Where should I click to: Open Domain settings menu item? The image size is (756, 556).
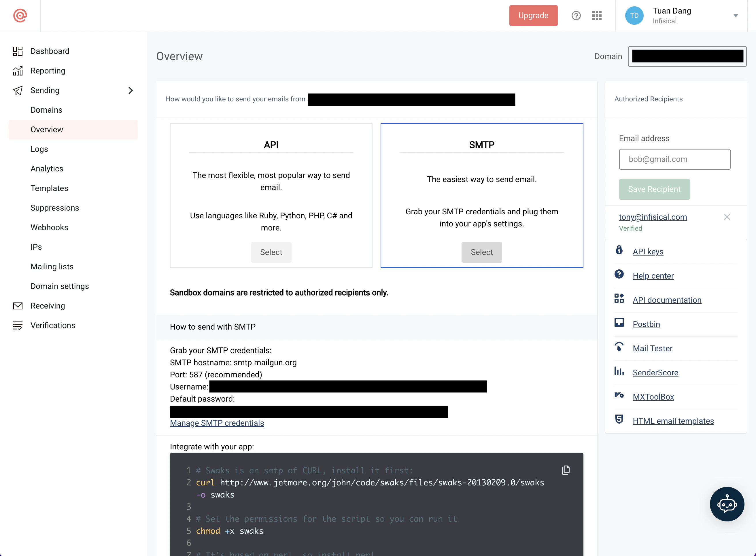coord(60,286)
